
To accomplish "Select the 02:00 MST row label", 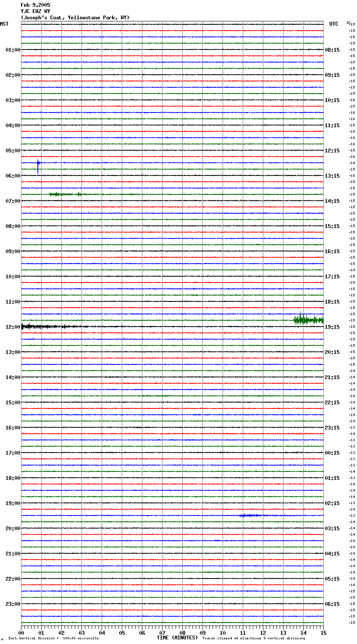I will (x=13, y=75).
